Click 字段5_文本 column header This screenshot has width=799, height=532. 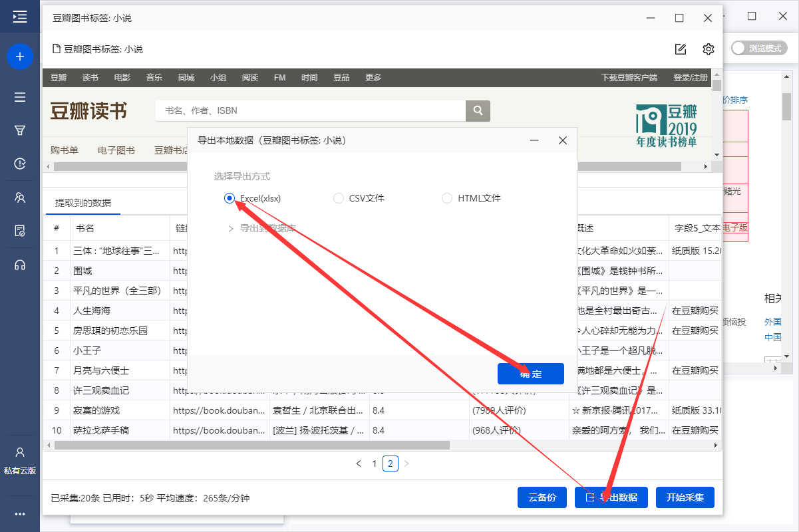(x=697, y=228)
